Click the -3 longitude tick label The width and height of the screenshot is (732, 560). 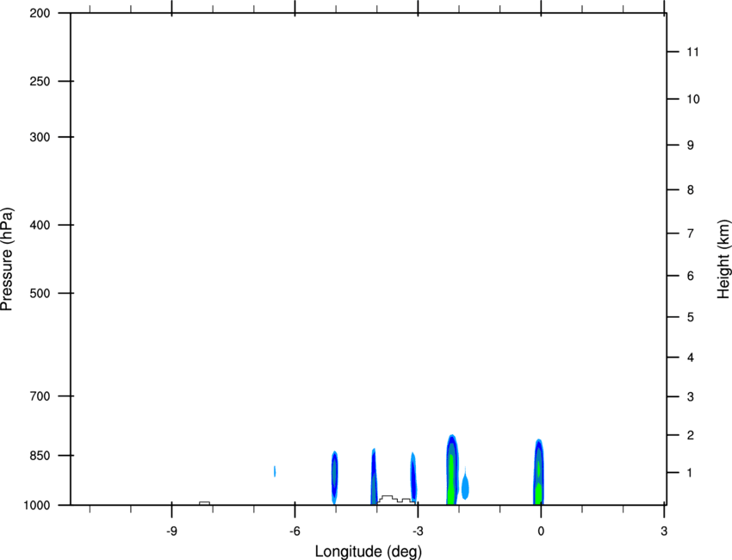418,532
